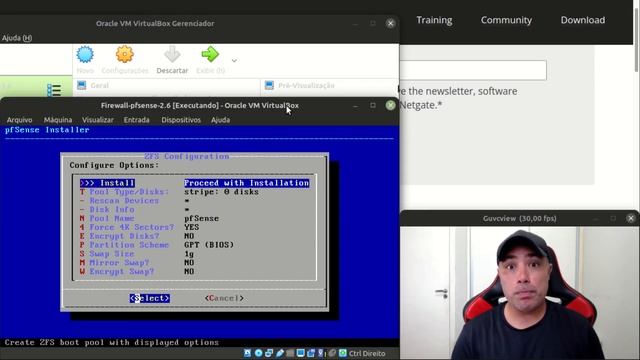Open the Máquina menu
The image size is (640, 360).
pos(58,120)
